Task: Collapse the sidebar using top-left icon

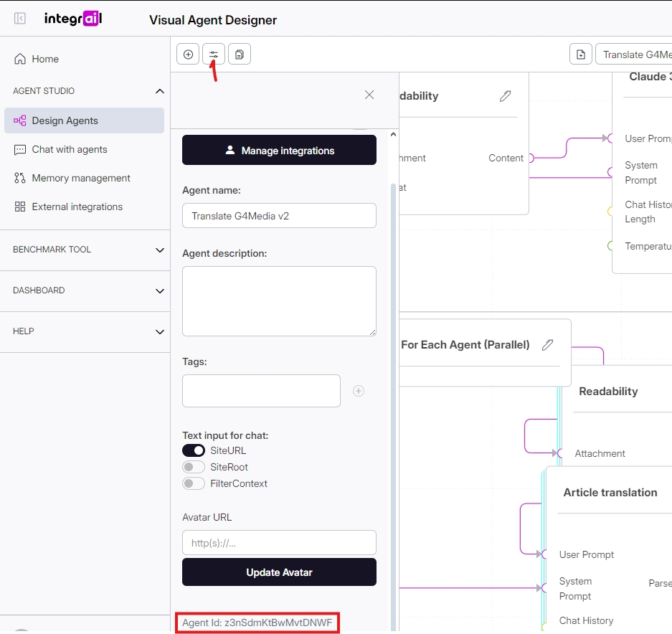Action: pyautogui.click(x=20, y=19)
